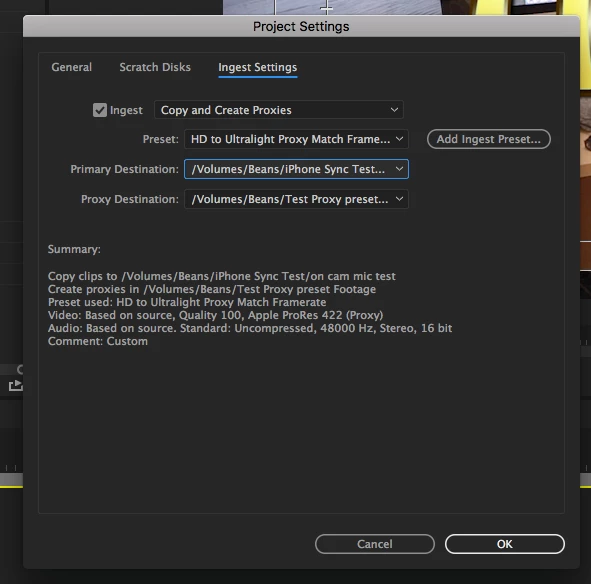
Task: Open the Primary Destination dropdown
Action: 296,169
